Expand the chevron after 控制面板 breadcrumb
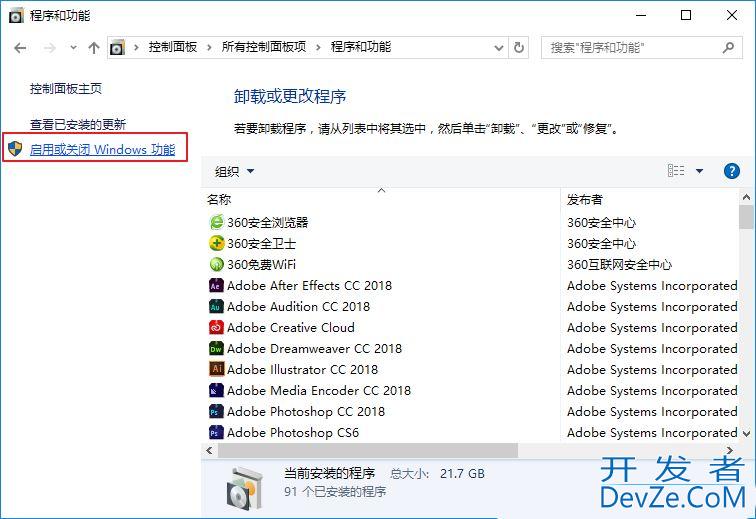This screenshot has height=519, width=756. [209, 47]
